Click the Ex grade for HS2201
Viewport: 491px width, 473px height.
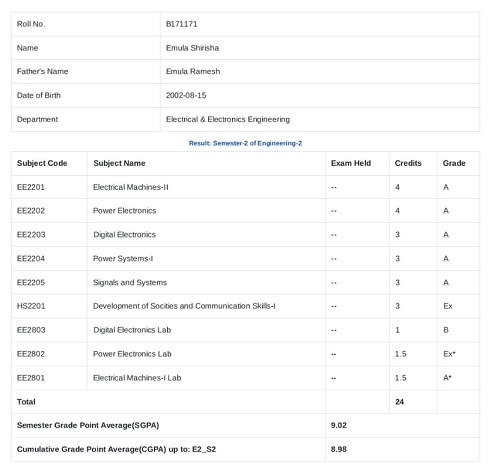pyautogui.click(x=448, y=306)
